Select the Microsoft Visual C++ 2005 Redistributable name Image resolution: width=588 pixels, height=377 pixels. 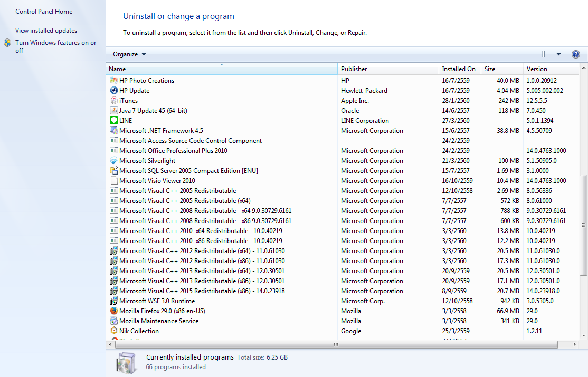pos(178,191)
